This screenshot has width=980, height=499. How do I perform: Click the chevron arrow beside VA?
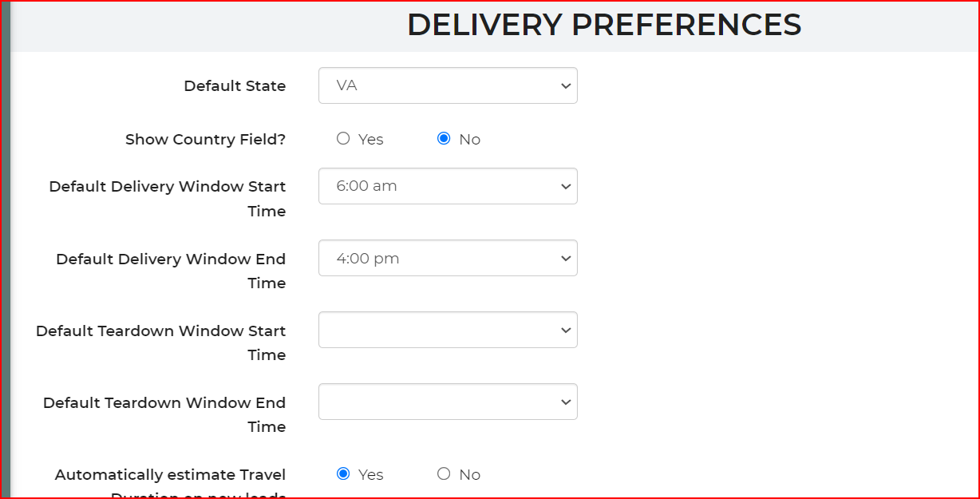[566, 85]
